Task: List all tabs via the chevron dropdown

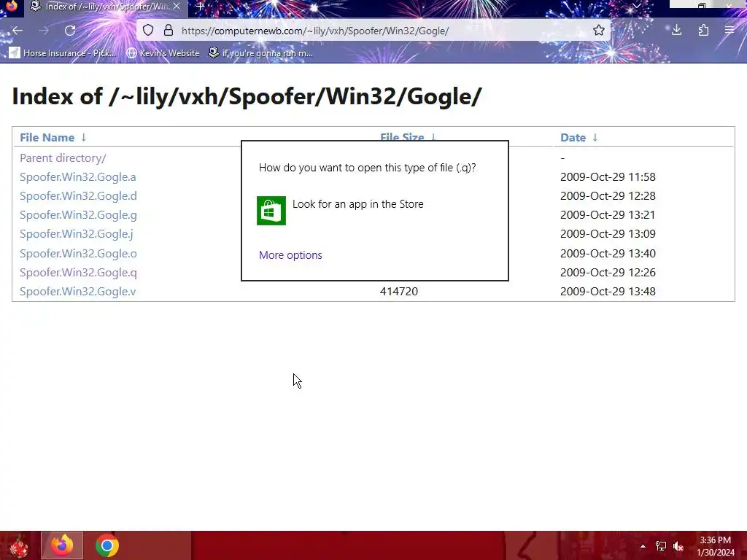Action: 636,6
